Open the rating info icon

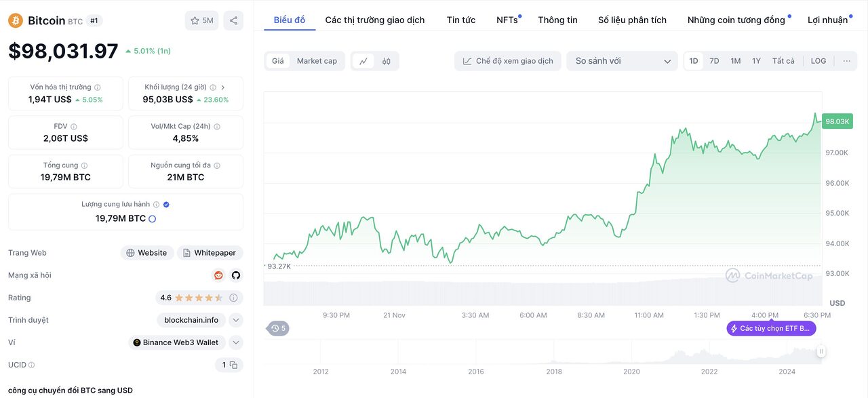(x=233, y=298)
